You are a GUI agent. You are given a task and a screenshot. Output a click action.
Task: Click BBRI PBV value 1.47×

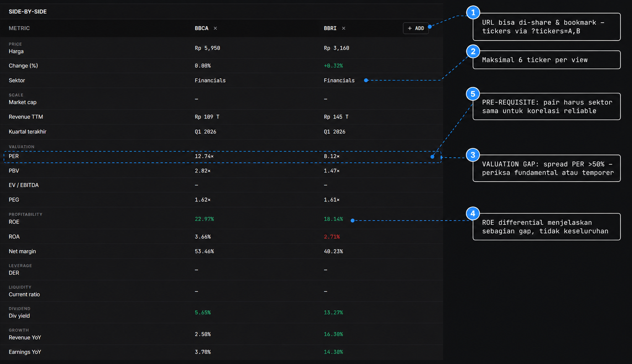coord(331,171)
